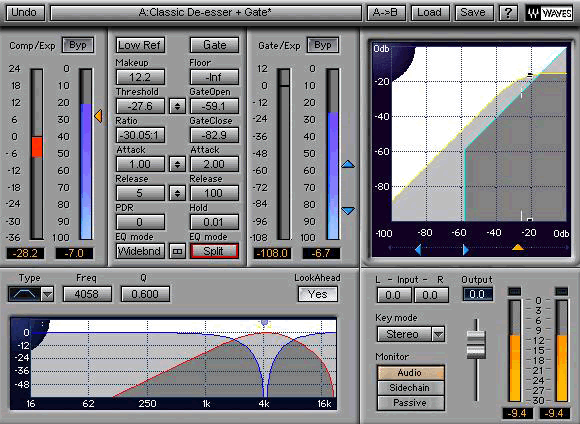Click the compressor Release stepper arrows
This screenshot has height=424, width=580.
click(x=178, y=193)
